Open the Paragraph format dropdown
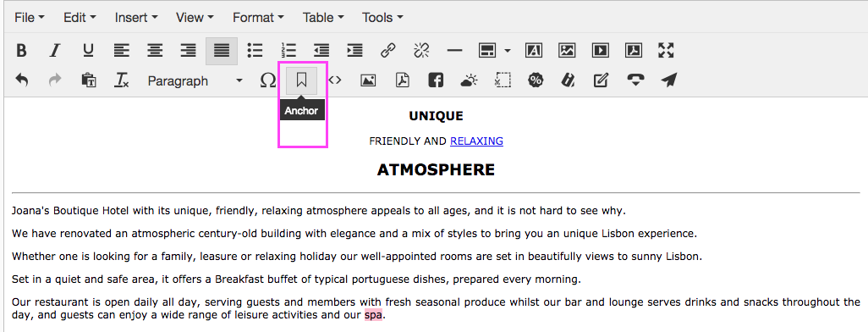 pos(195,81)
